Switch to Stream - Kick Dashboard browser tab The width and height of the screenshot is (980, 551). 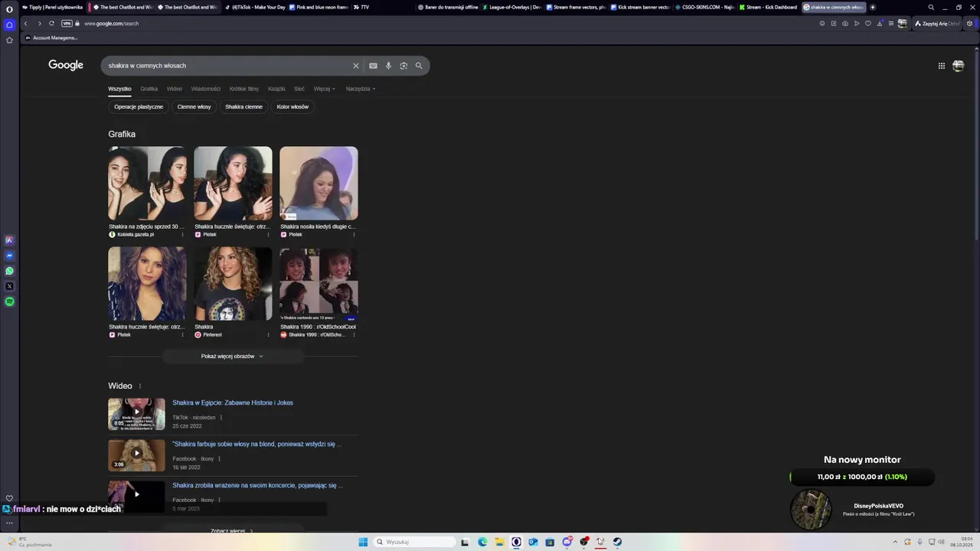(x=767, y=7)
